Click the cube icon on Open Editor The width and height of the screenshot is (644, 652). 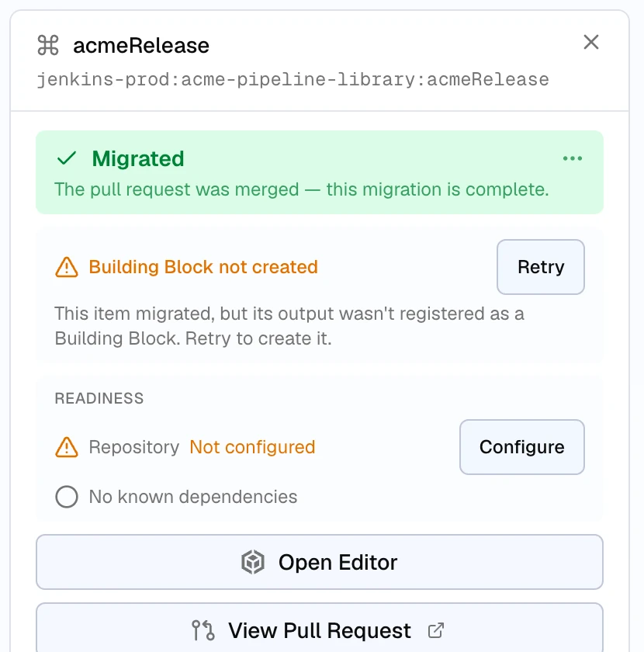click(253, 562)
